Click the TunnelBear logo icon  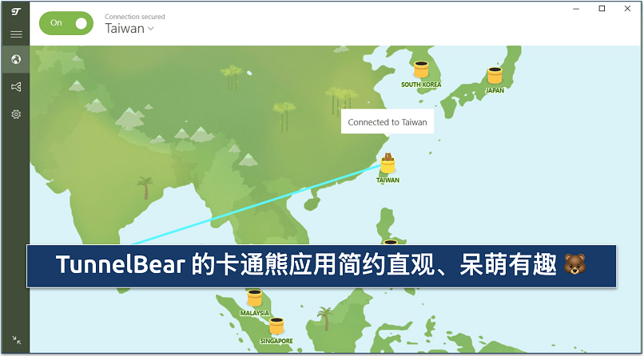[x=16, y=11]
